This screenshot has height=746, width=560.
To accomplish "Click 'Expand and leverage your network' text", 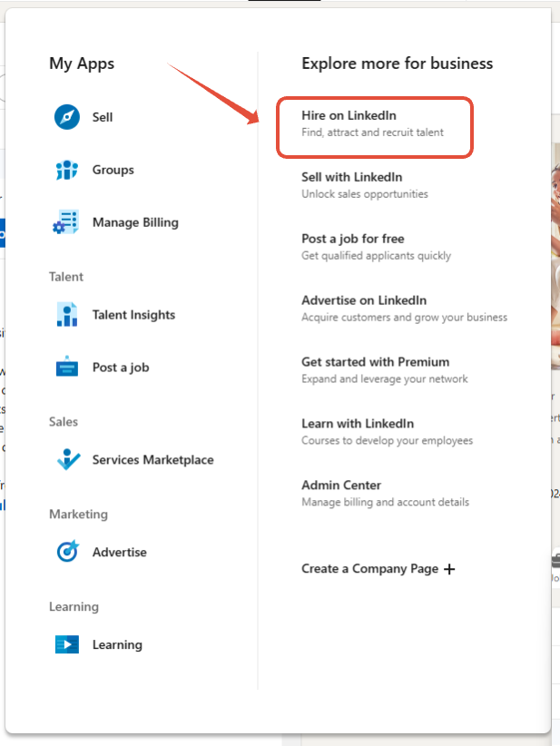I will tap(385, 378).
